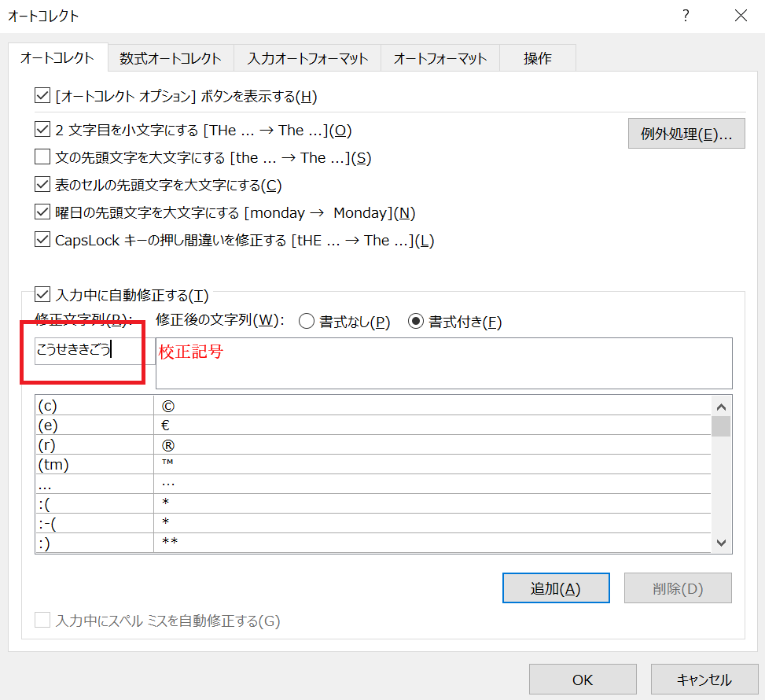Select the (tm) trademark entry row
This screenshot has width=765, height=700.
[x=373, y=464]
